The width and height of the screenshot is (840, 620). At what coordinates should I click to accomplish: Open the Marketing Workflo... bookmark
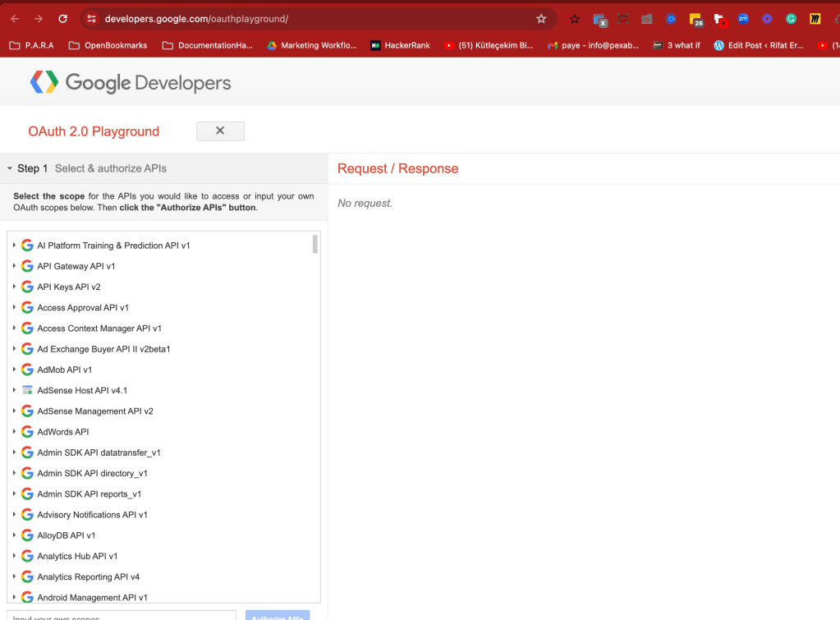coord(312,45)
